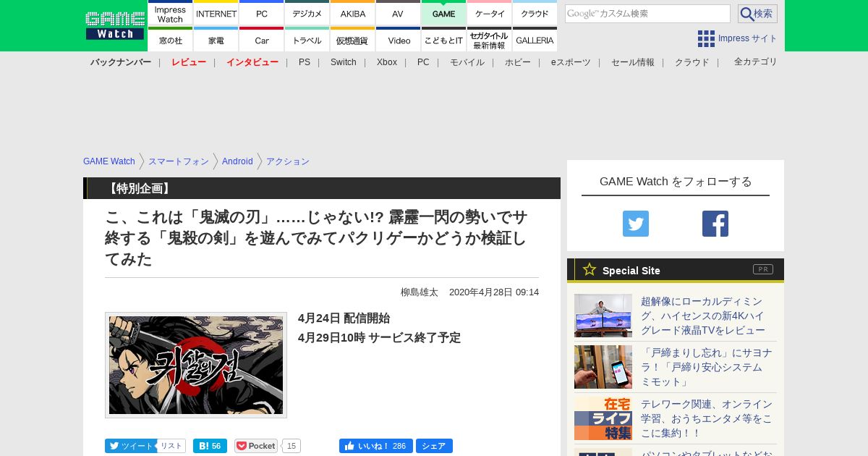Open the バックナンバー menu item
The width and height of the screenshot is (868, 456).
pos(121,62)
